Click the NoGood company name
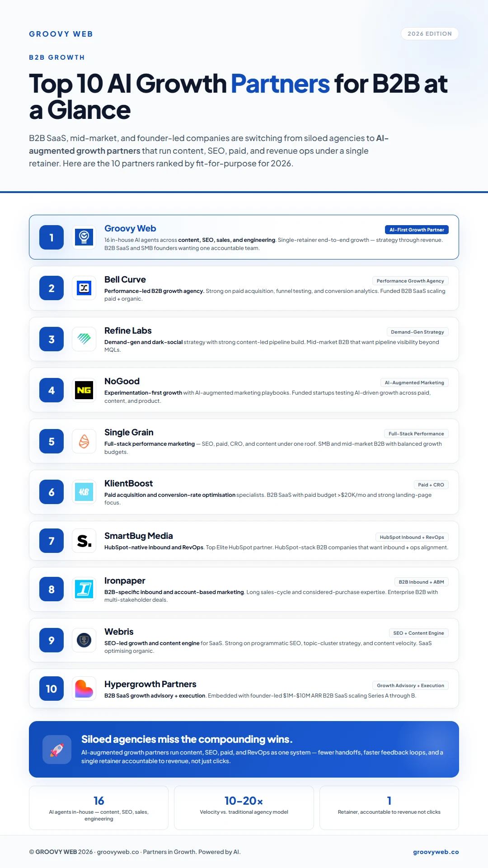488x868 pixels. (x=122, y=381)
